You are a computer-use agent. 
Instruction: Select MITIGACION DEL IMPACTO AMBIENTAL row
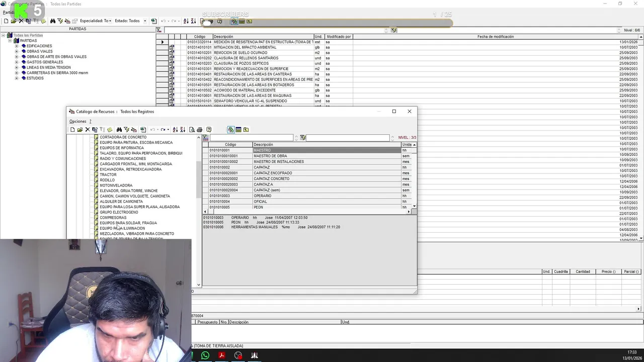(x=397, y=47)
